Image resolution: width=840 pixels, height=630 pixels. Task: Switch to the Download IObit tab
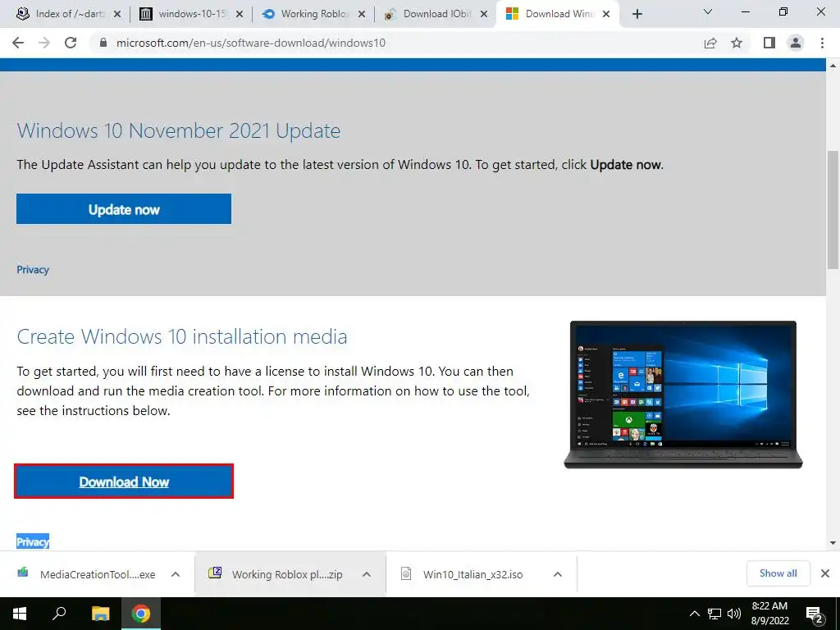pyautogui.click(x=436, y=14)
